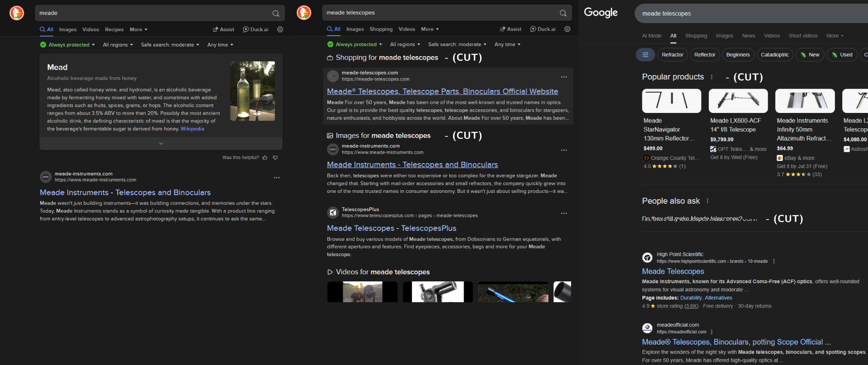Open 'All regions' dropdown in 'meade telescopes' panel
The height and width of the screenshot is (365, 868).
point(405,44)
